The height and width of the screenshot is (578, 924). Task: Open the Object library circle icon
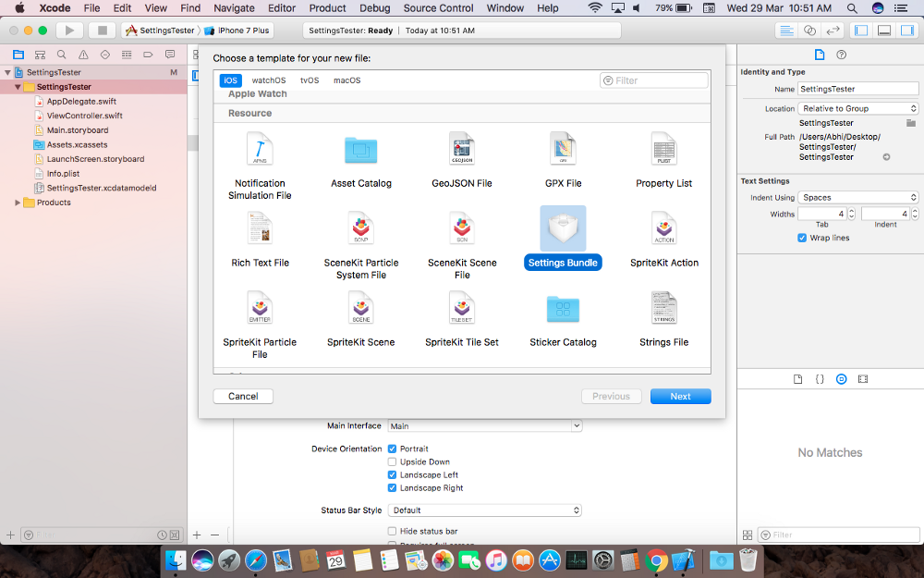click(842, 379)
